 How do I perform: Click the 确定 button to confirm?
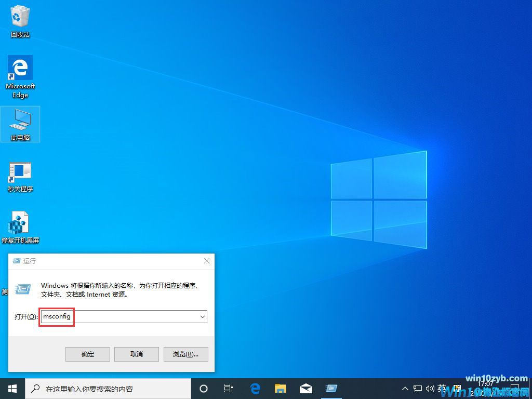(x=87, y=354)
